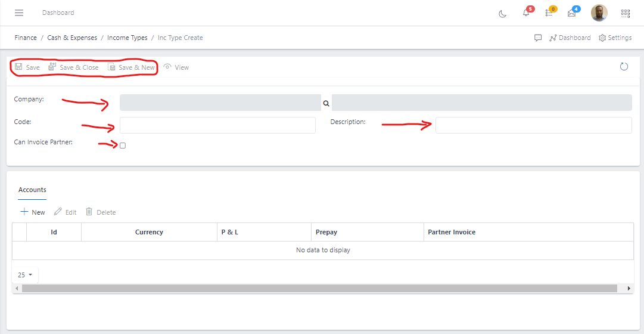Open the apps grid icon
The image size is (644, 334).
(x=626, y=13)
